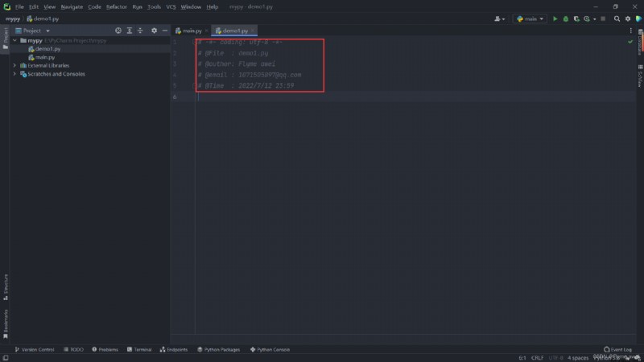
Task: Start debugging with the green bug icon
Action: click(566, 19)
